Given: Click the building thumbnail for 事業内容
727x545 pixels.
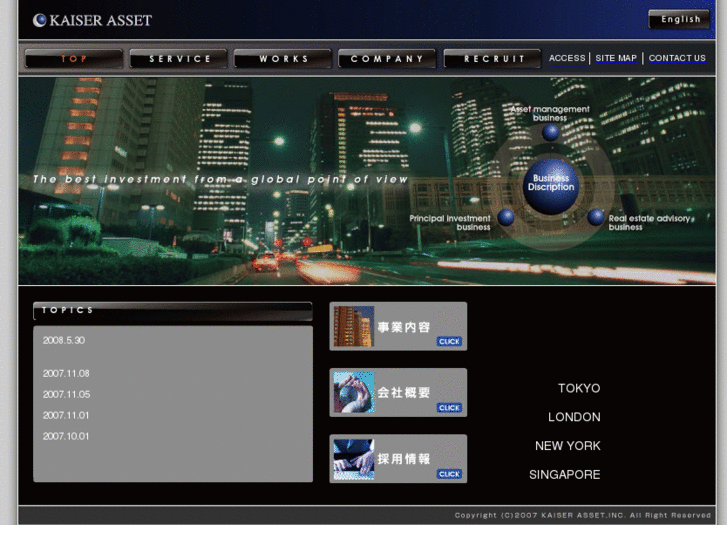Looking at the screenshot, I should tap(353, 327).
